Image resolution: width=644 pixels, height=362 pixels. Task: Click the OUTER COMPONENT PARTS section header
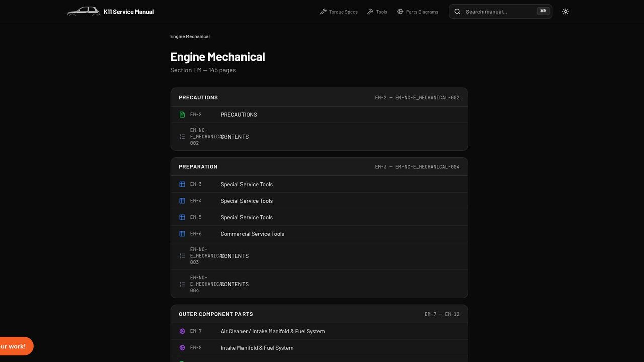point(319,314)
